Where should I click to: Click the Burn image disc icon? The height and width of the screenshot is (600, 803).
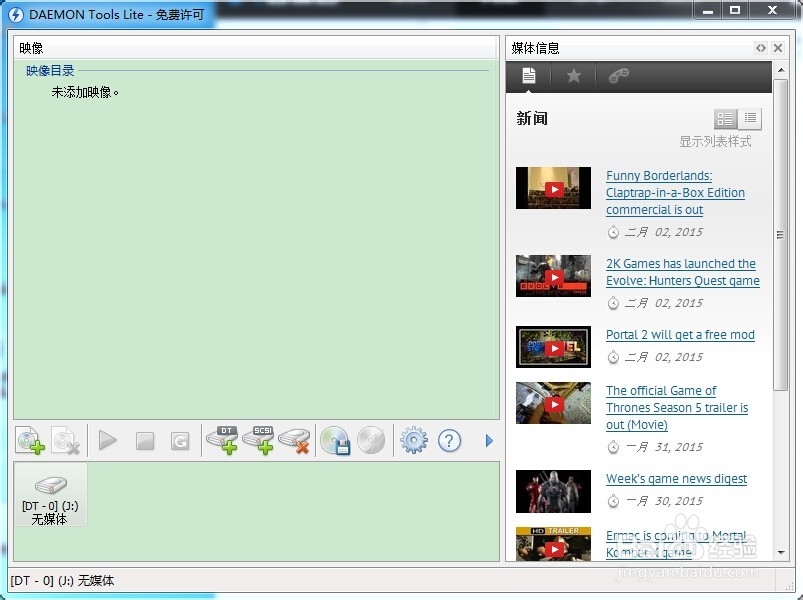tap(371, 440)
